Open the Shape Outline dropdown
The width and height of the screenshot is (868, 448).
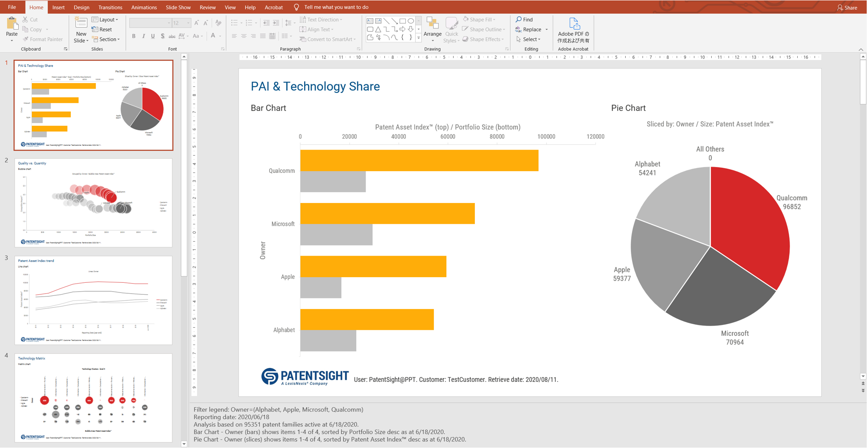484,29
